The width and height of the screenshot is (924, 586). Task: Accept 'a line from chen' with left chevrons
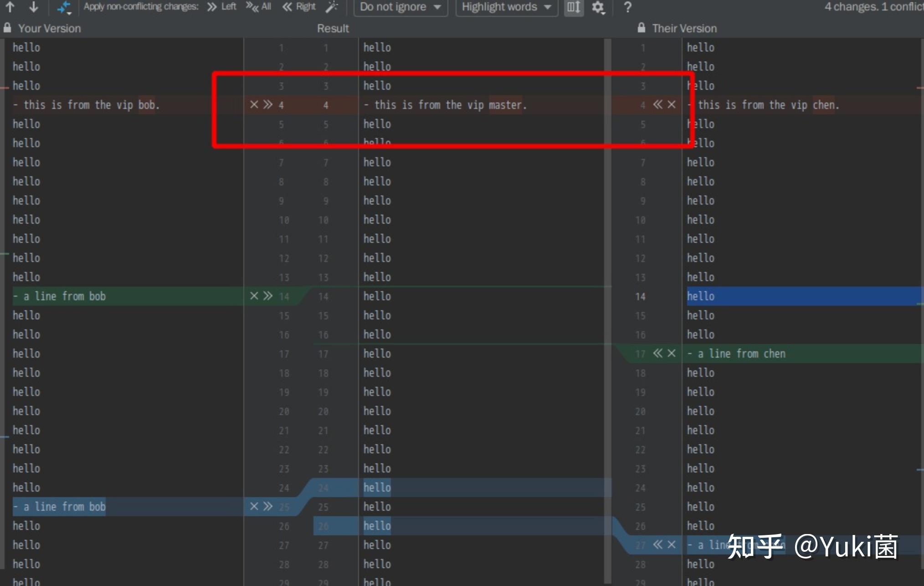tap(657, 353)
